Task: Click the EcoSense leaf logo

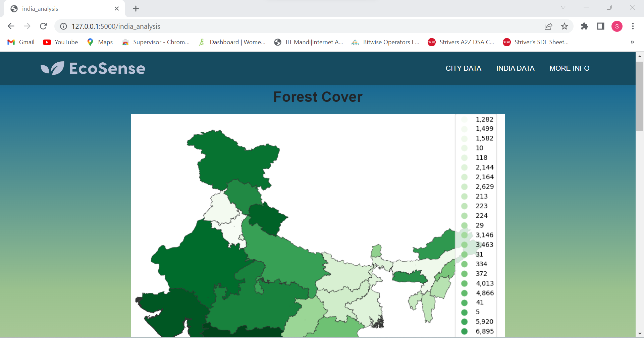Action: point(52,68)
